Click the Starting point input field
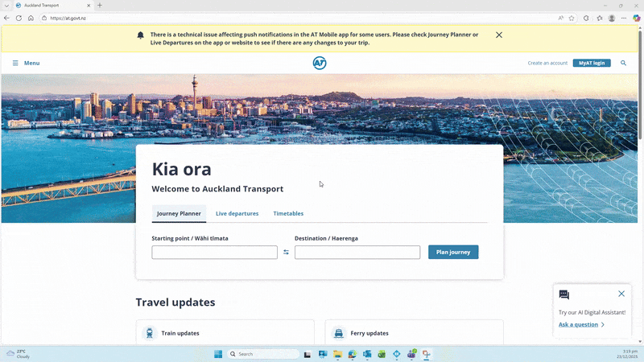This screenshot has width=644, height=362. pos(214,253)
